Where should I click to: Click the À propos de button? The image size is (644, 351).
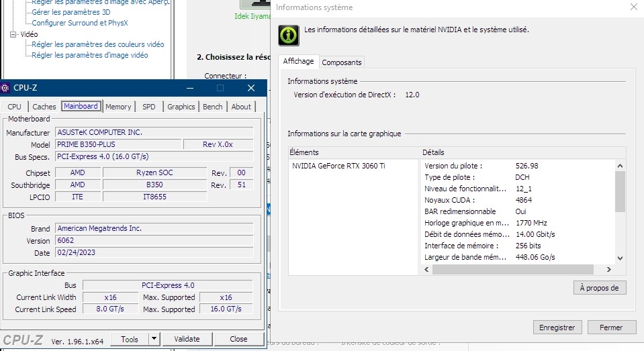click(x=600, y=287)
